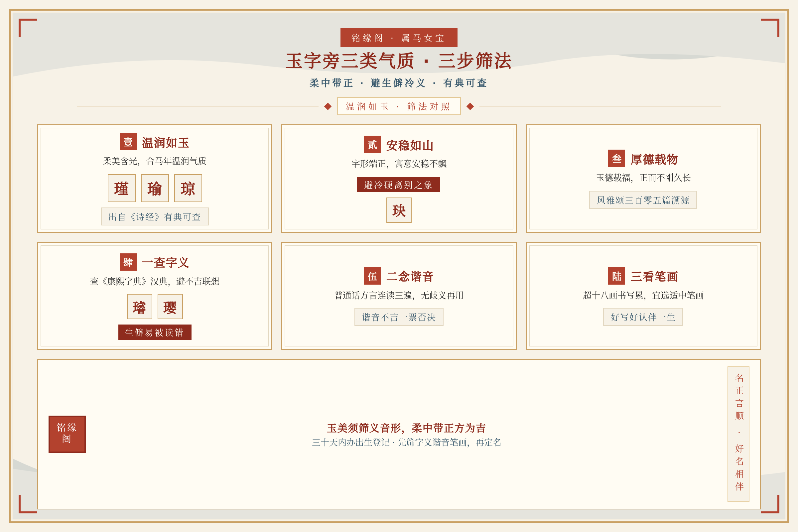This screenshot has width=798, height=532.
Task: Click the red 贰 number badge
Action: coord(372,145)
